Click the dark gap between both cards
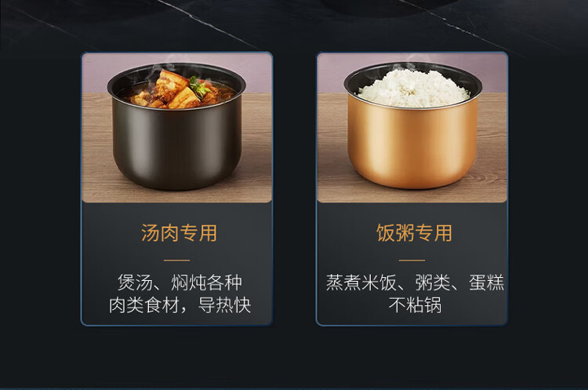Screen dimensions: 588x390 point(294,189)
